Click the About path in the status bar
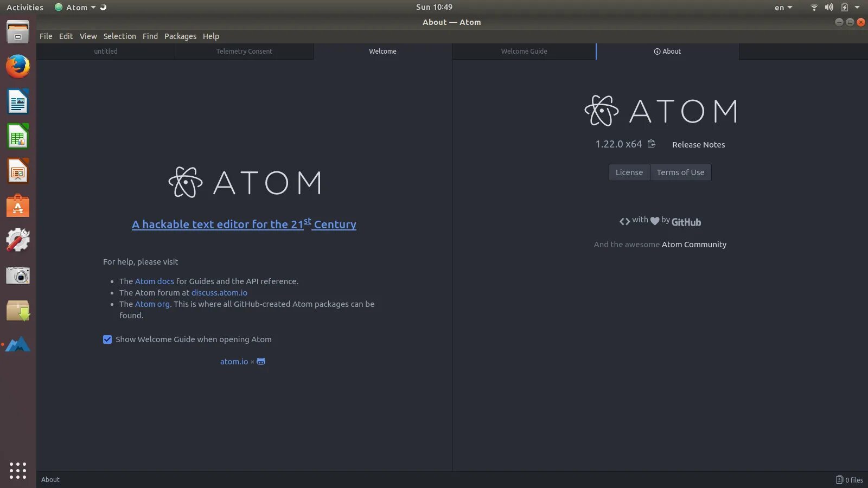 (50, 480)
